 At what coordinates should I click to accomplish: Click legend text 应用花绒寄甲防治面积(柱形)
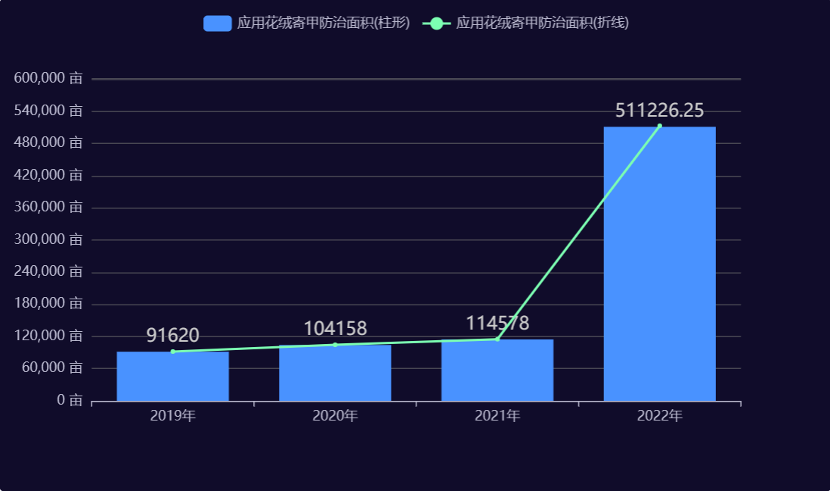click(323, 23)
